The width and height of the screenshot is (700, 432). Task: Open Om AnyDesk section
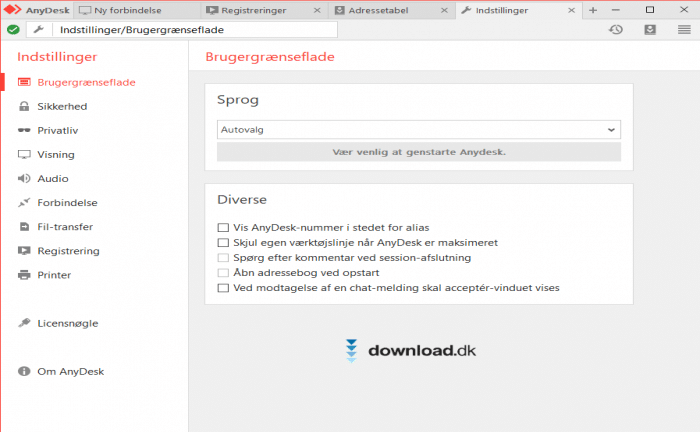point(71,371)
